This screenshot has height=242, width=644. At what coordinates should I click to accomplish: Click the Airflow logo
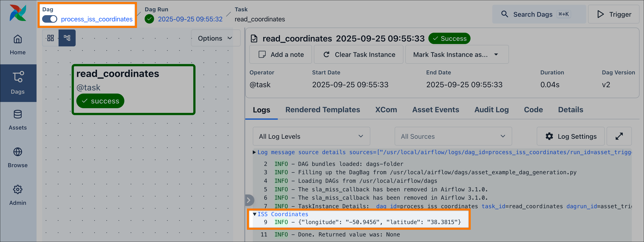(x=18, y=13)
